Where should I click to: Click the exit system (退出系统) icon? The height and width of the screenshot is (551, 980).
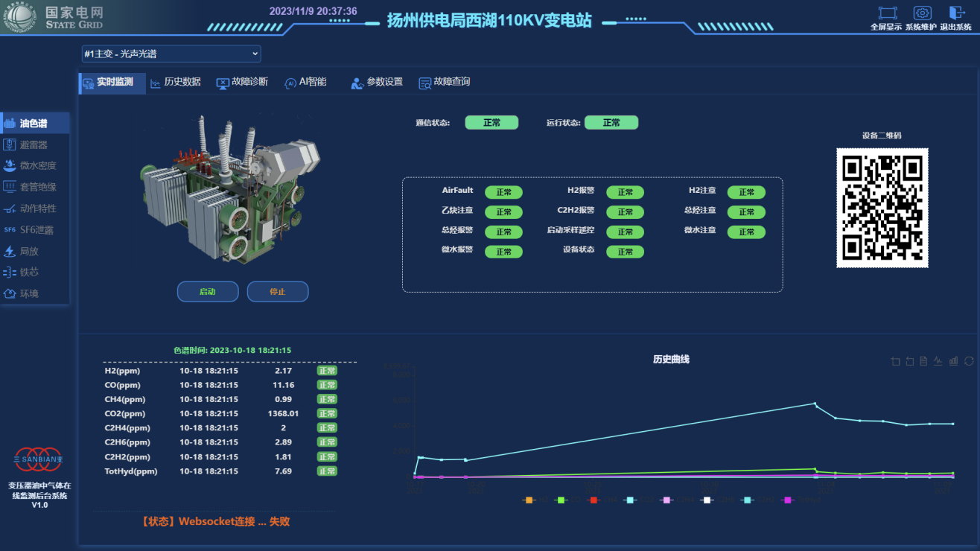click(956, 13)
